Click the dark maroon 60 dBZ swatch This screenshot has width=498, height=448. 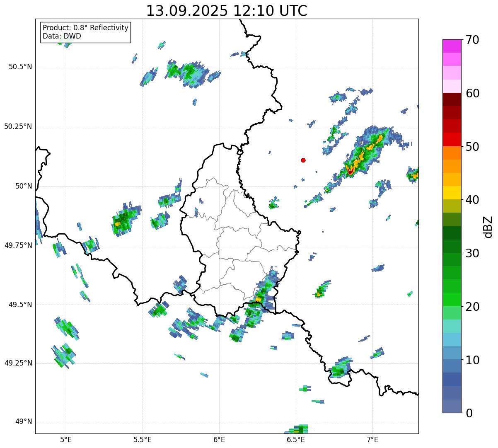(x=452, y=99)
